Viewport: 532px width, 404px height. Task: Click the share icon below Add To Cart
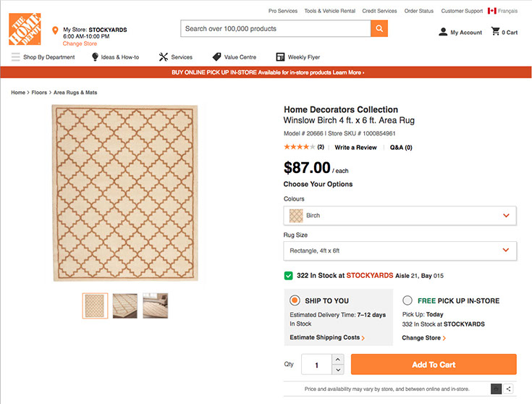pos(509,389)
